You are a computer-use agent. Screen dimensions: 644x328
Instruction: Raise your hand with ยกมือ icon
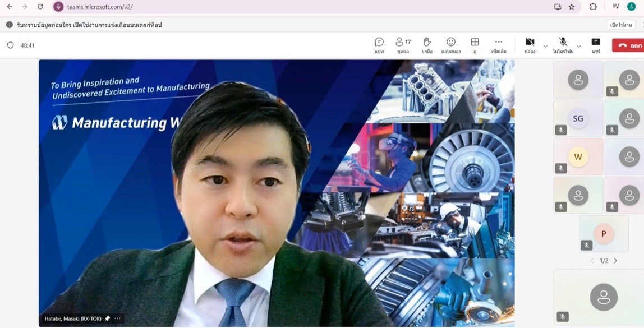coord(427,45)
